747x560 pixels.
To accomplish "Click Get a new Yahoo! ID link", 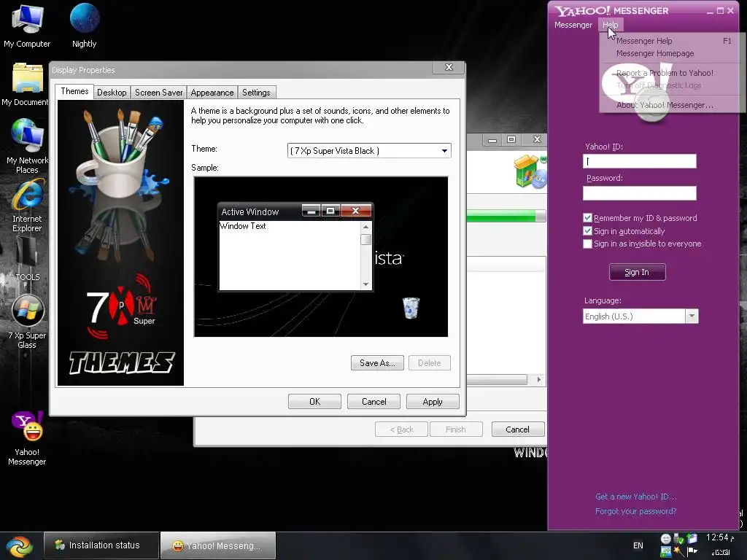I will [x=635, y=496].
